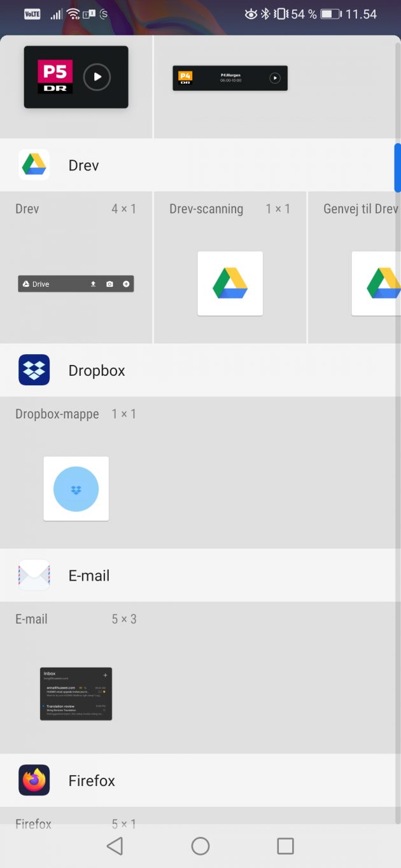
Task: Select the Drive 4 × 1 toolbar widget preview
Action: click(x=76, y=284)
